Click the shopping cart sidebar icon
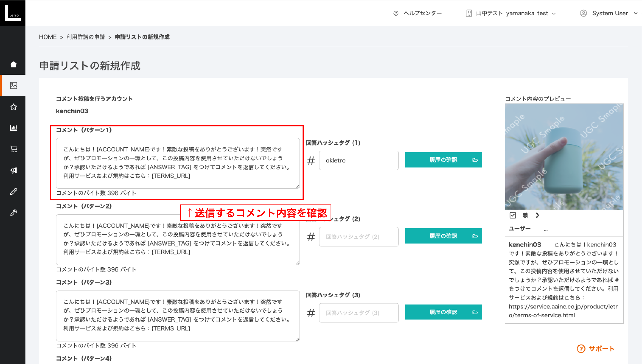The width and height of the screenshot is (642, 364). tap(14, 149)
